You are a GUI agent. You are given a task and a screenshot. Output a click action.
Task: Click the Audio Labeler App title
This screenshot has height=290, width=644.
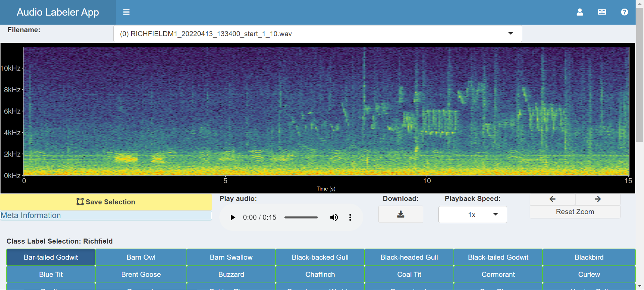[x=58, y=12]
